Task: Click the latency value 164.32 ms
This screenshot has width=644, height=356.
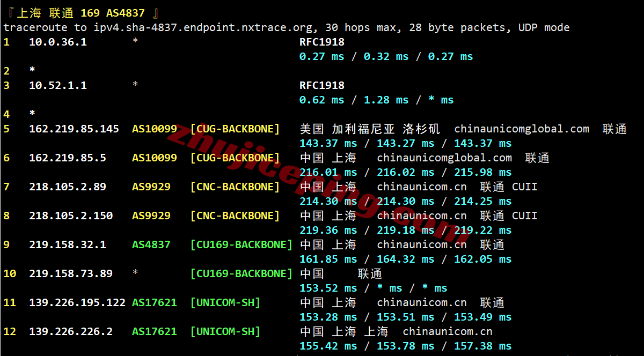Action: click(406, 259)
